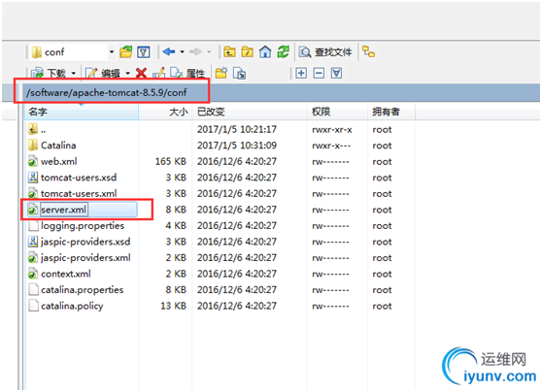Toggle the directory tree icon
This screenshot has height=392, width=542.
(x=368, y=51)
